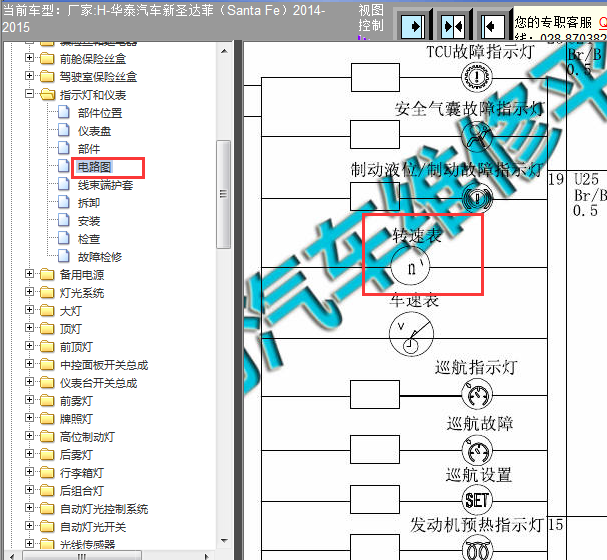Open the 安装 page
The width and height of the screenshot is (607, 560).
click(89, 221)
